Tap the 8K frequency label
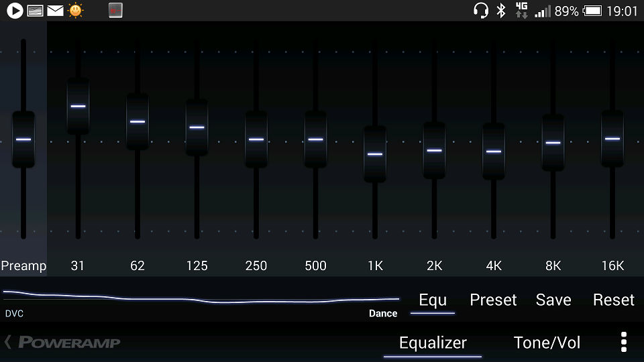644x362 pixels. pos(553,266)
